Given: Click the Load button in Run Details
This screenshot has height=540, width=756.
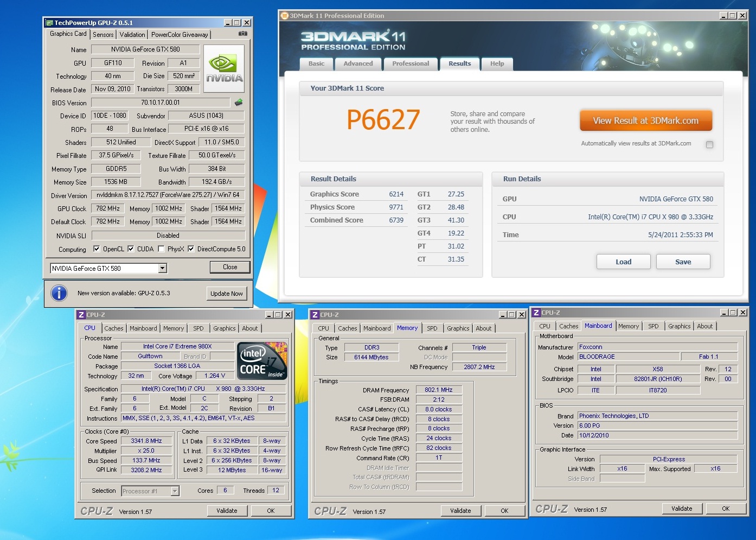Looking at the screenshot, I should [624, 262].
